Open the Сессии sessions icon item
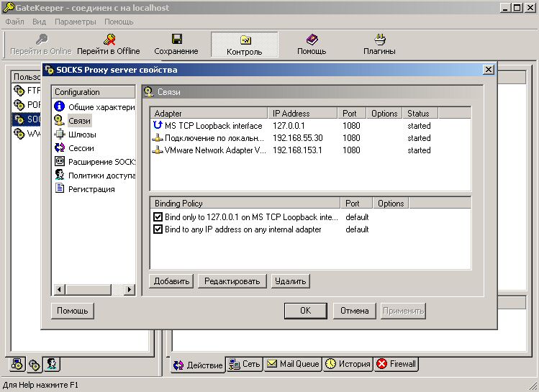The width and height of the screenshot is (539, 392). [60, 147]
